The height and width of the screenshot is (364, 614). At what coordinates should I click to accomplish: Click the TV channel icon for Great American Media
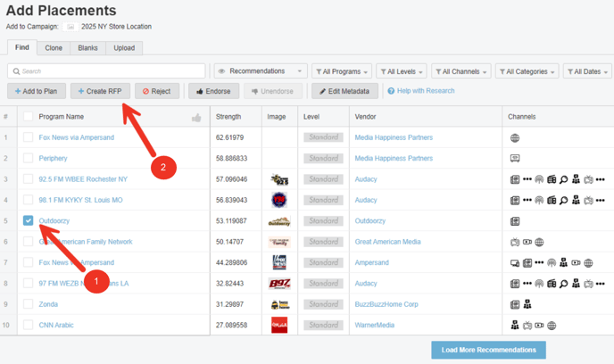click(515, 243)
